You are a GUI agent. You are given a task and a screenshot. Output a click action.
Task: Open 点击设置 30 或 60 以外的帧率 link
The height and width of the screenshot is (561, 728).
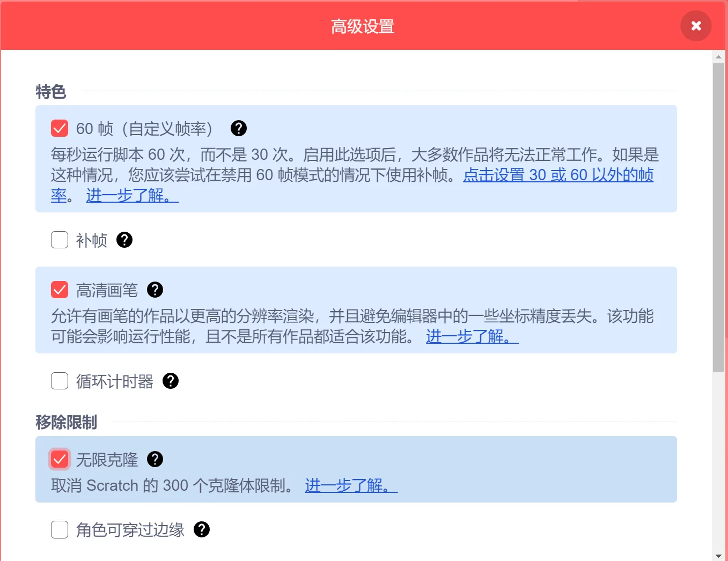tap(558, 175)
